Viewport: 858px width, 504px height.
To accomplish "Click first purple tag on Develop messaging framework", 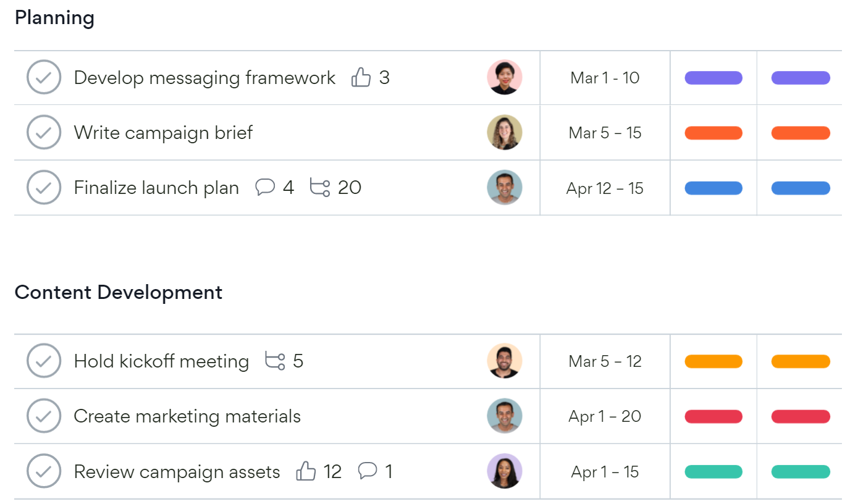I will click(x=713, y=78).
